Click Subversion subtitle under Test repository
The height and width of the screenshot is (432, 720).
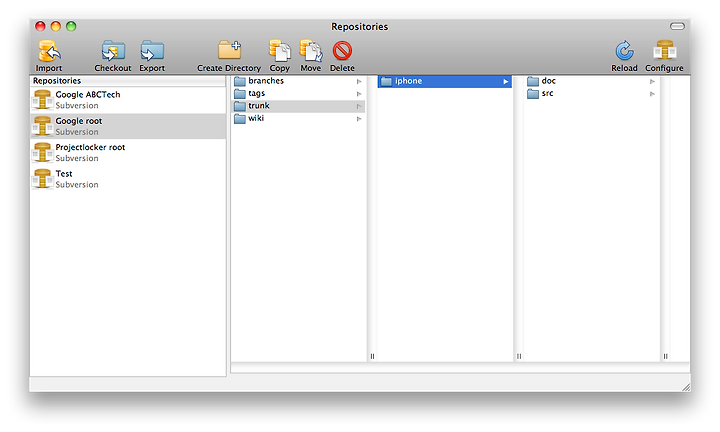click(x=77, y=185)
